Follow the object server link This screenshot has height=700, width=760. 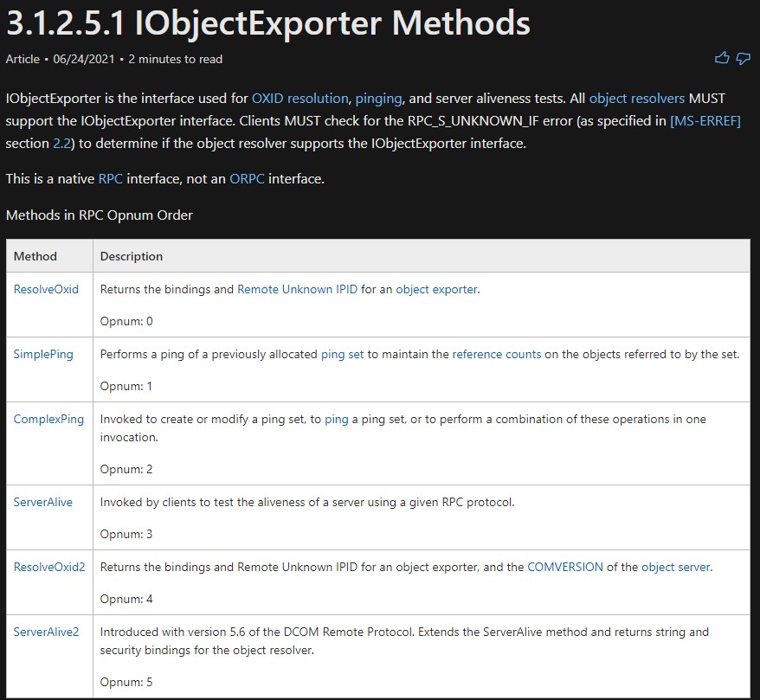(x=676, y=567)
